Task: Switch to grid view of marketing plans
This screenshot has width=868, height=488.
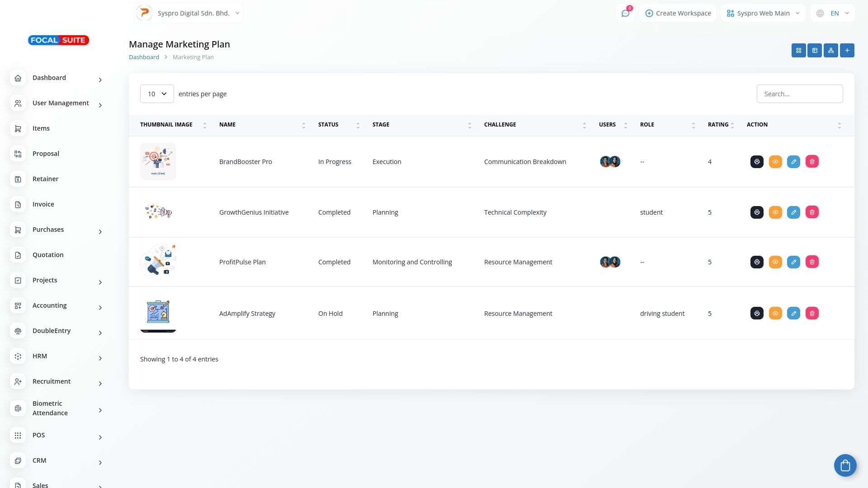Action: pyautogui.click(x=798, y=51)
